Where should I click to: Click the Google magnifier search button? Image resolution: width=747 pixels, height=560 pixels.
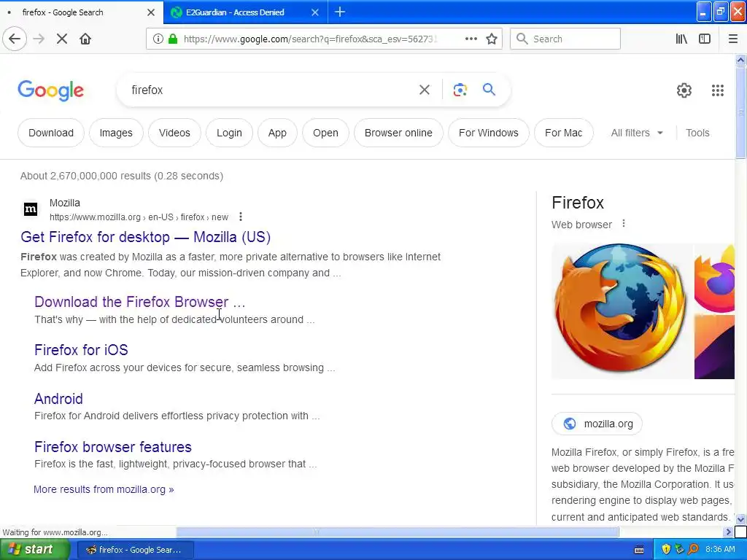pos(489,89)
